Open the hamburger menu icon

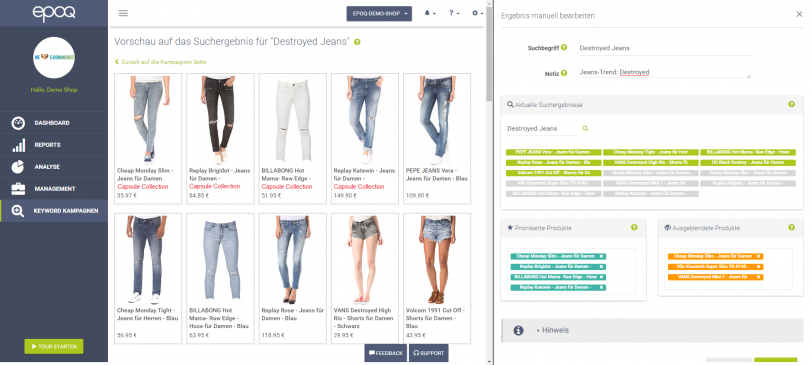123,13
